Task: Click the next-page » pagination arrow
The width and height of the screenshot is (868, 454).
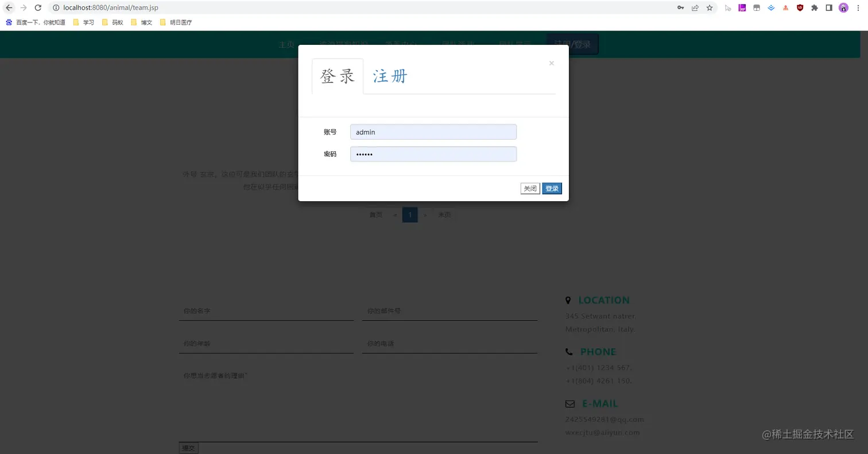Action: coord(425,215)
